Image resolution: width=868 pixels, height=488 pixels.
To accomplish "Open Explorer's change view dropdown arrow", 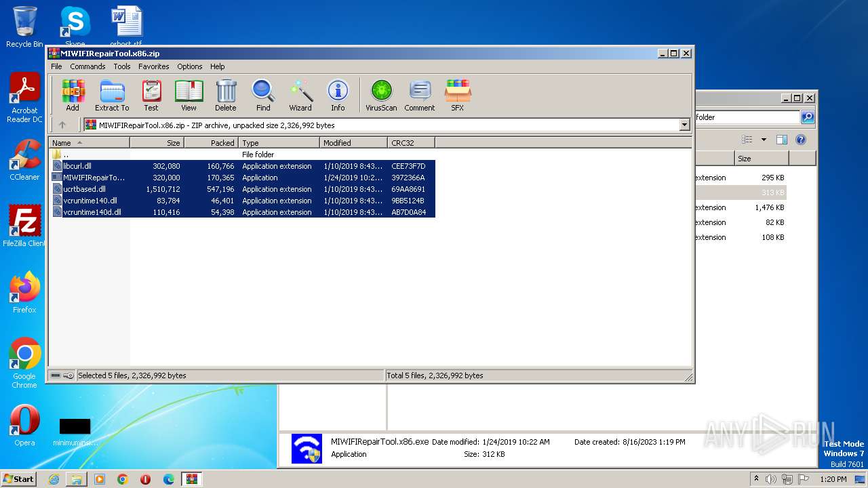I will click(764, 140).
